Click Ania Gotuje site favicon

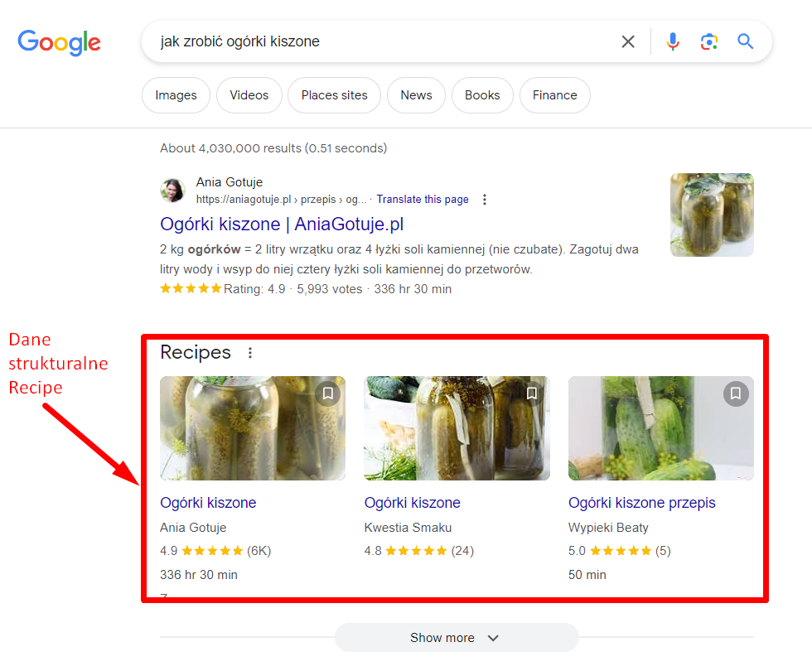172,191
